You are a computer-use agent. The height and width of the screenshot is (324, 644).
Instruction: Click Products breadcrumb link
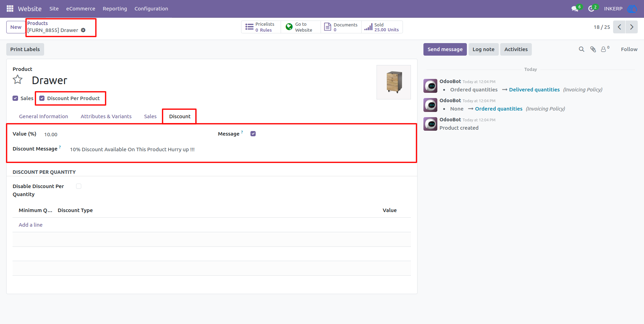pos(38,23)
